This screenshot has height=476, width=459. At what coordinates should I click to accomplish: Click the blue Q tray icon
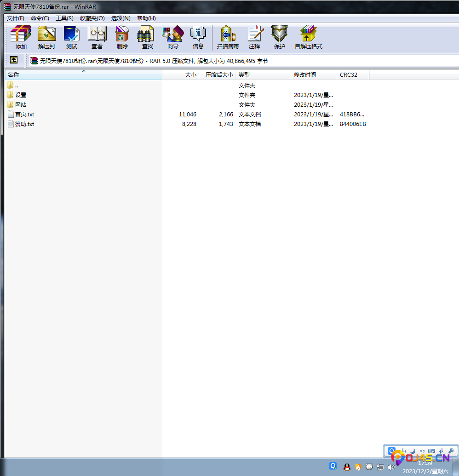[x=333, y=466]
